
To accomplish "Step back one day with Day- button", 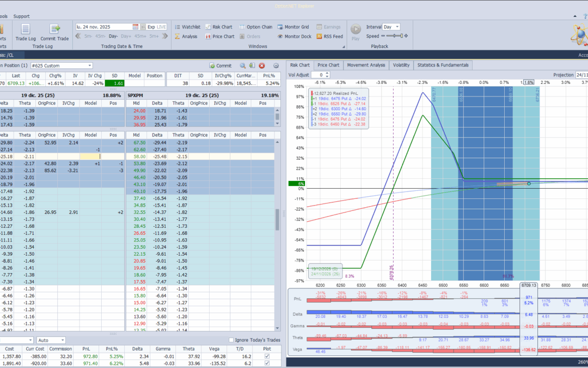I will 113,37.
